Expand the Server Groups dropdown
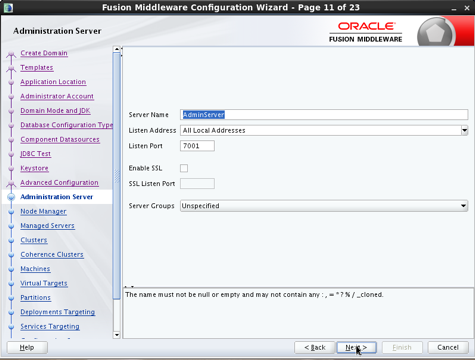Image resolution: width=475 pixels, height=360 pixels. coord(324,206)
